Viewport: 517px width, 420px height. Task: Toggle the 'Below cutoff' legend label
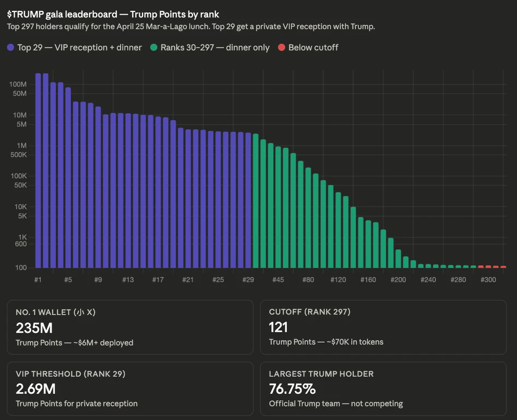313,48
